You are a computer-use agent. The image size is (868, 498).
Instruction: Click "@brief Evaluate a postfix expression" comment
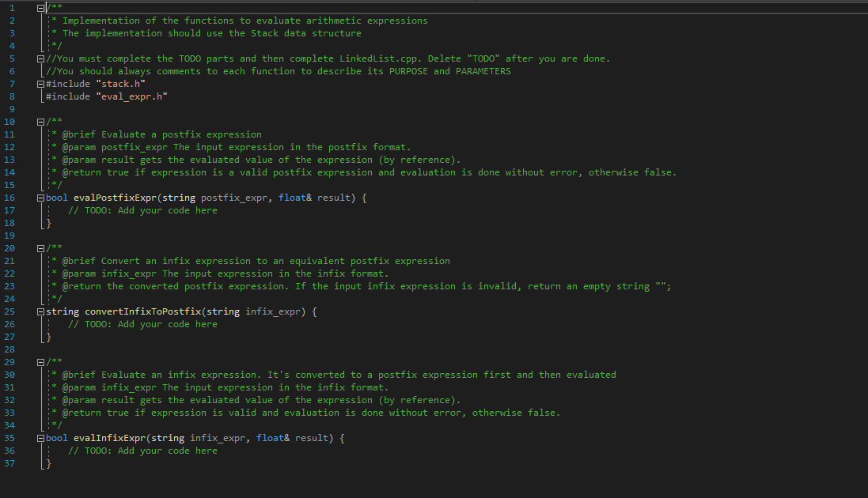coord(162,134)
